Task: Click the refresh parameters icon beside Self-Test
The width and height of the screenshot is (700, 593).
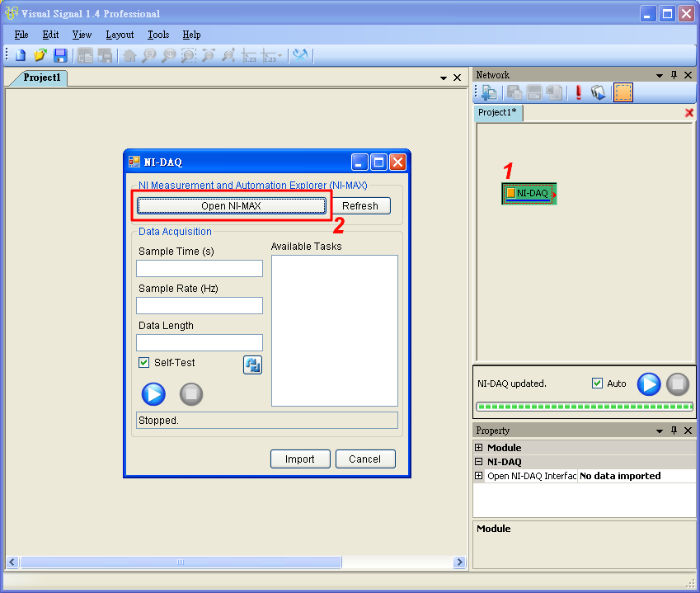Action: pyautogui.click(x=252, y=365)
